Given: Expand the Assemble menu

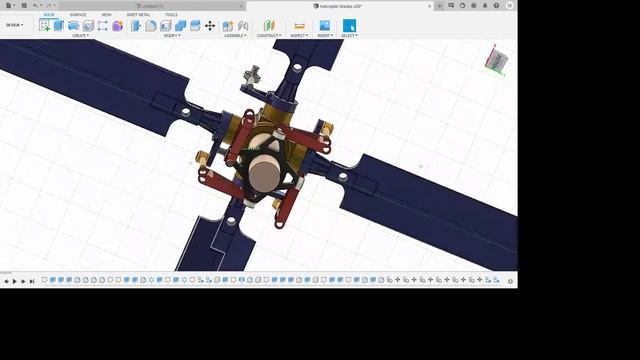Looking at the screenshot, I should point(235,36).
